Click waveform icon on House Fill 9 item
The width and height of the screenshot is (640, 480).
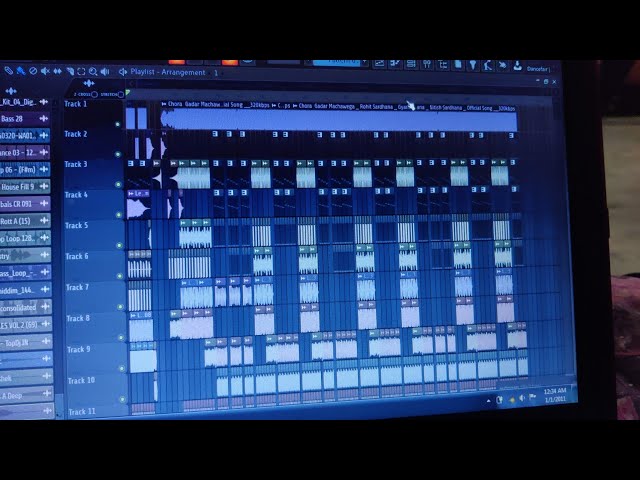[x=44, y=187]
